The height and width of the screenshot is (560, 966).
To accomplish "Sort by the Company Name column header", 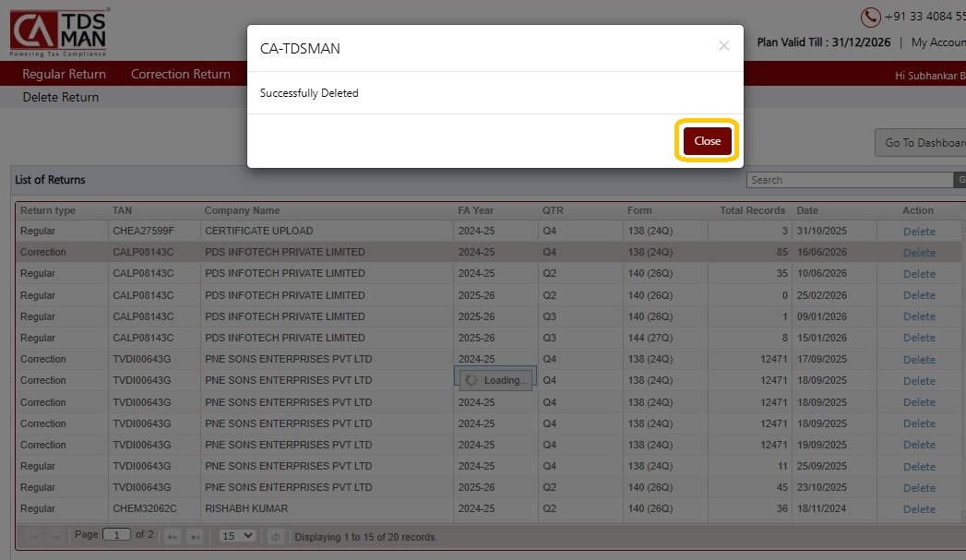I will pyautogui.click(x=242, y=210).
